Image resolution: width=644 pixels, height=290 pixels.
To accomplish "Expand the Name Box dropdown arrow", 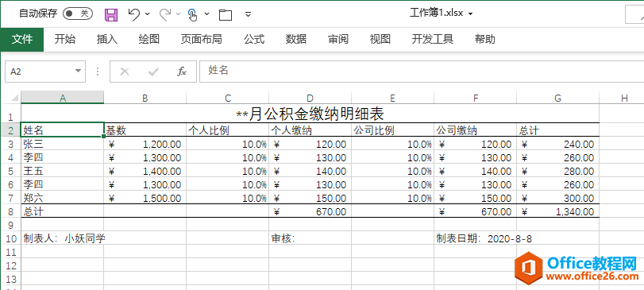I will (78, 72).
